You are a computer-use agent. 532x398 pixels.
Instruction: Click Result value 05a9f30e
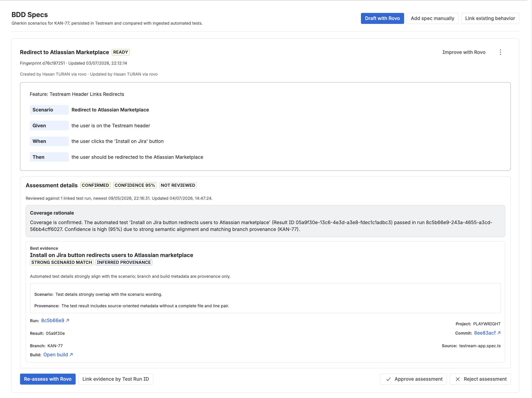click(55, 333)
